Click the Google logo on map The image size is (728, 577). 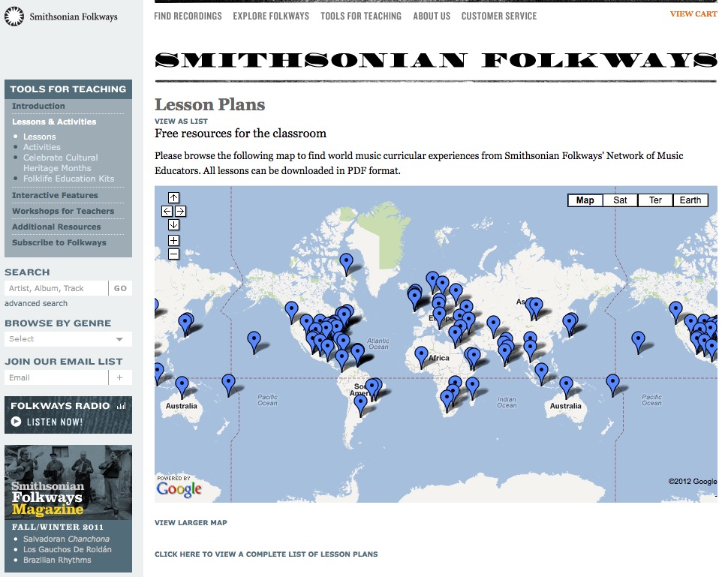[x=179, y=488]
